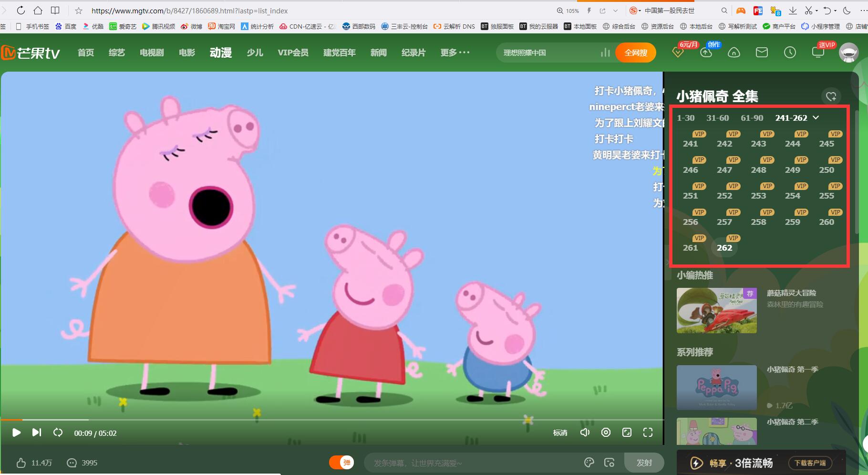Send danmaku with the 发射 button
This screenshot has width=868, height=475.
[x=644, y=463]
